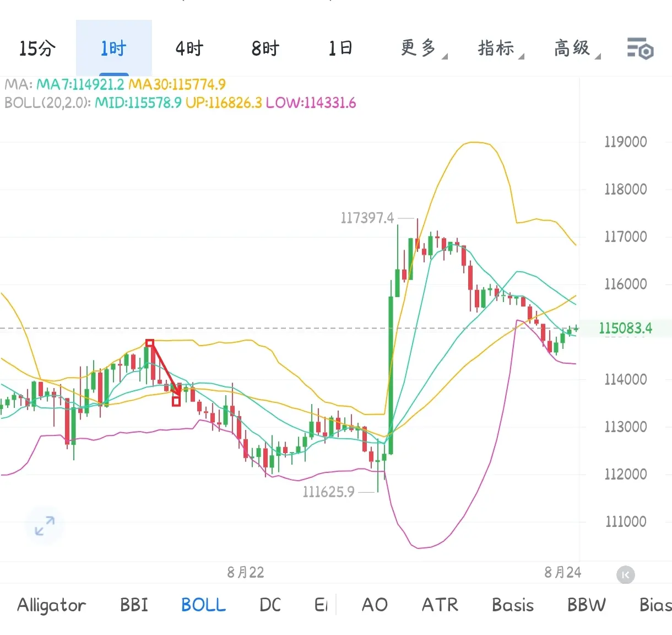This screenshot has width=672, height=635.
Task: Open the 更多 timeframe dropdown
Action: point(423,49)
